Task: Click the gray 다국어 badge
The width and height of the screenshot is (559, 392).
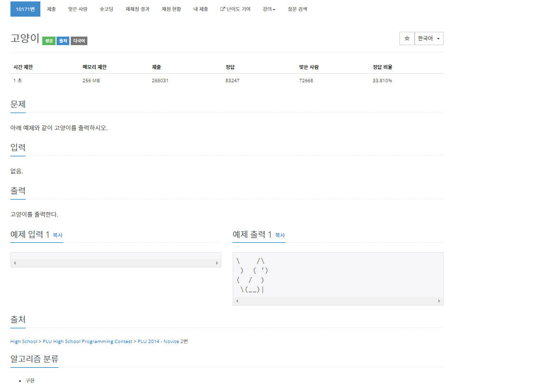Action: (x=79, y=41)
